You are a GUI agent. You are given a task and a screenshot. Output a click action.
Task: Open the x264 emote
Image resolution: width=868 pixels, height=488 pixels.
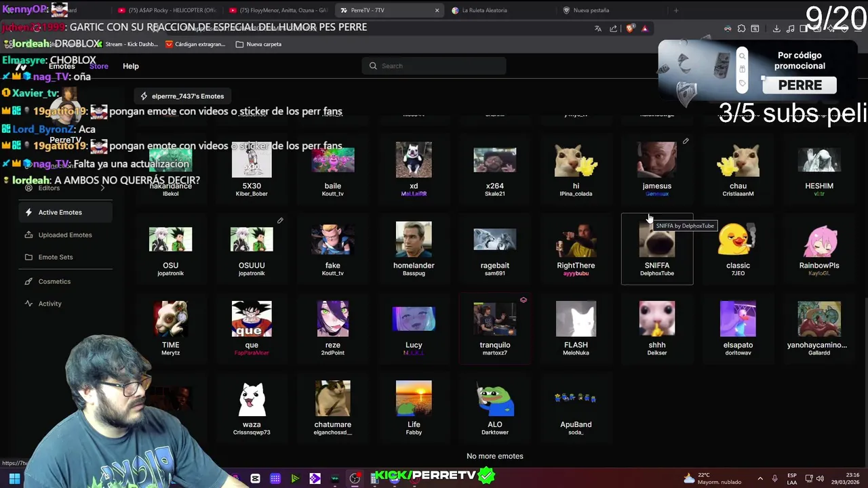click(495, 169)
